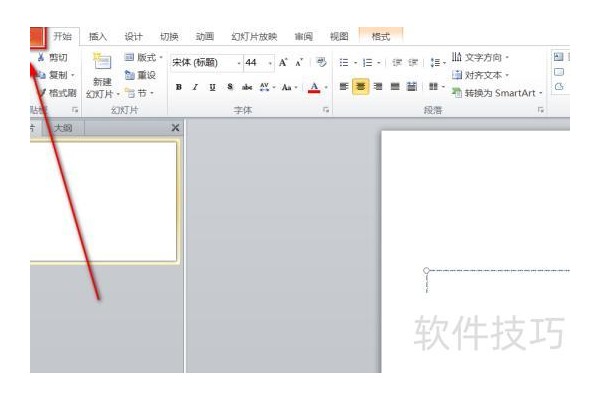Open the Font dialog launcher

pos(326,110)
